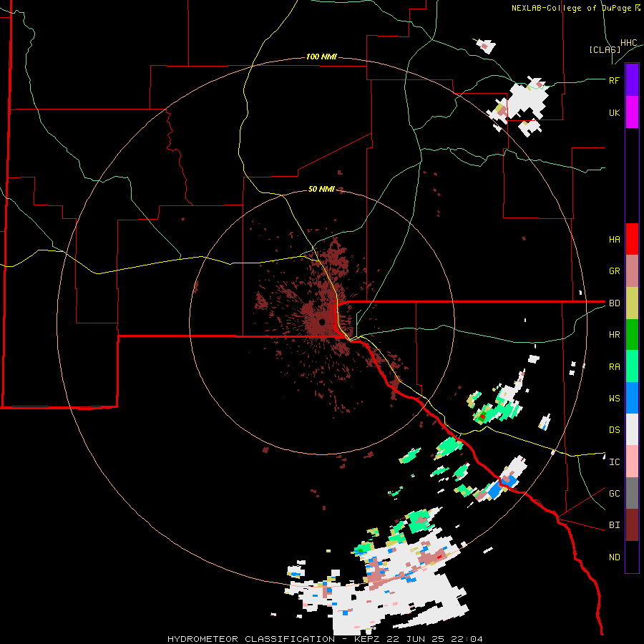Click the BI brown legend color block
This screenshot has width=644, height=644.
point(632,525)
